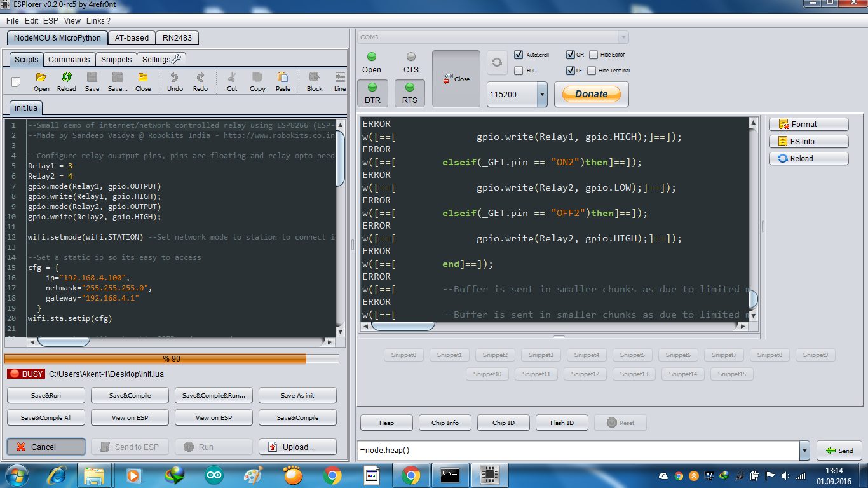Uncheck the LF checkbox
868x488 pixels.
pos(571,71)
